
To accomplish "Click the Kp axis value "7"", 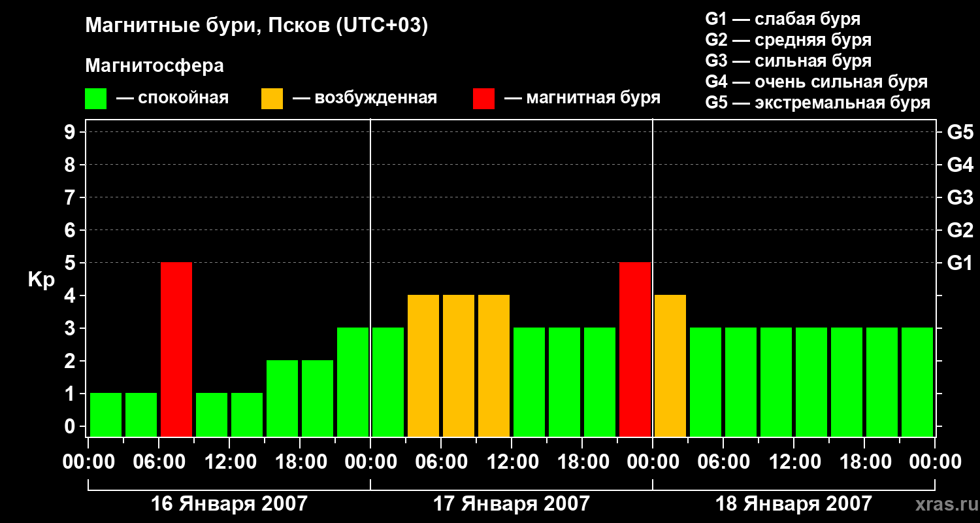I will pyautogui.click(x=71, y=197).
